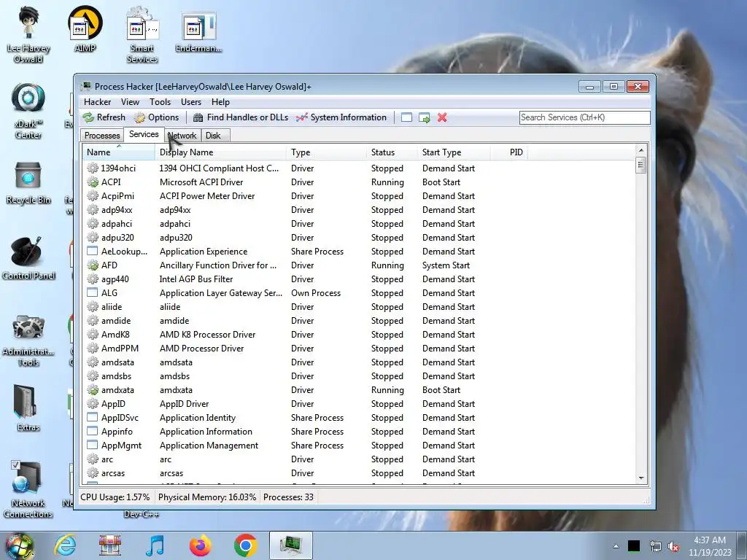Open the Tools menu
Viewport: 747px width, 560px height.
point(160,102)
